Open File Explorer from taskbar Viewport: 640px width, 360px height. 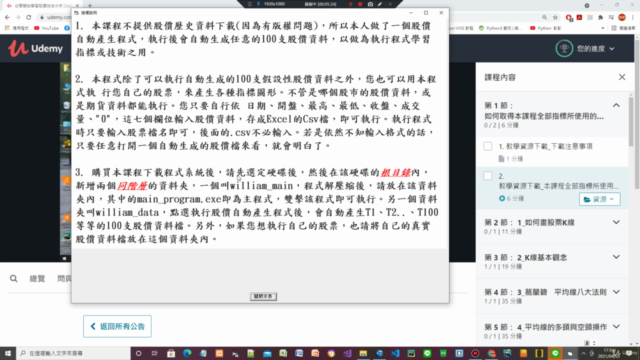tap(363, 353)
